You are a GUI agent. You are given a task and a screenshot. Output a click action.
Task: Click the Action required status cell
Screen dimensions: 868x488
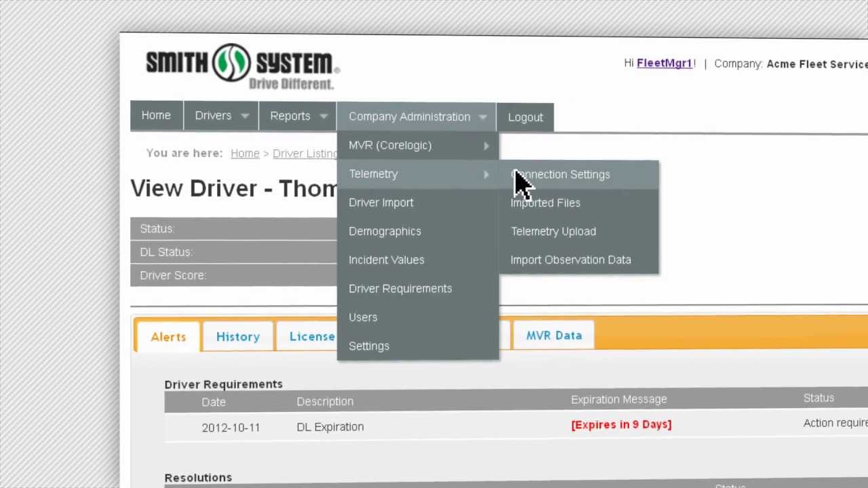[835, 423]
